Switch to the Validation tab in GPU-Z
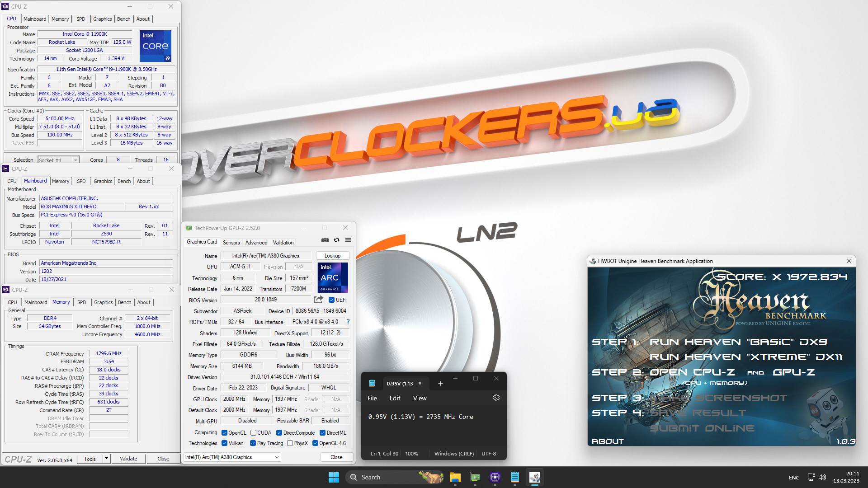Image resolution: width=868 pixels, height=488 pixels. coord(283,243)
